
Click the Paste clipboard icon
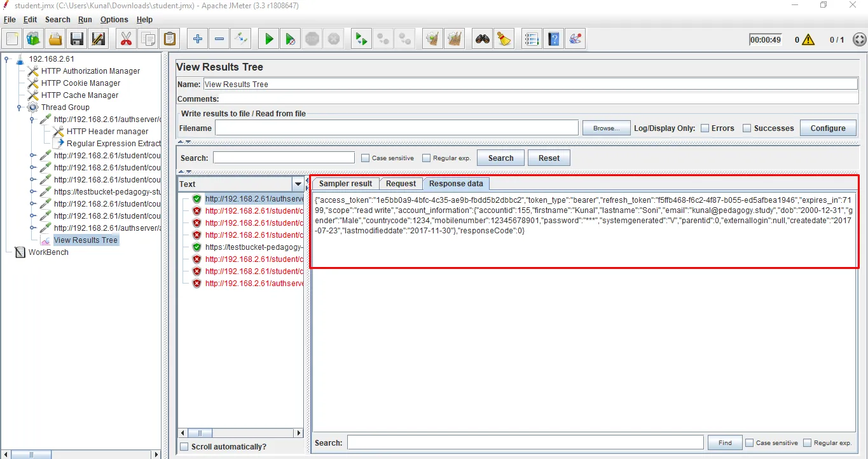click(x=169, y=39)
